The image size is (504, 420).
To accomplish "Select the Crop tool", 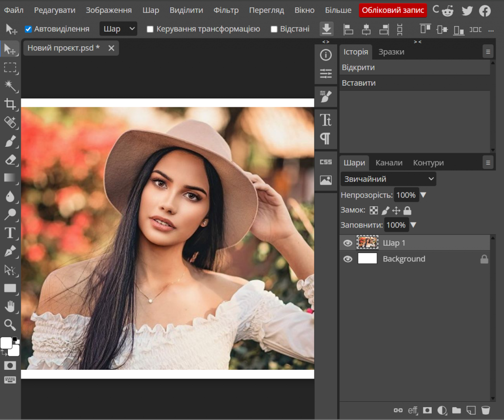I will pos(10,104).
